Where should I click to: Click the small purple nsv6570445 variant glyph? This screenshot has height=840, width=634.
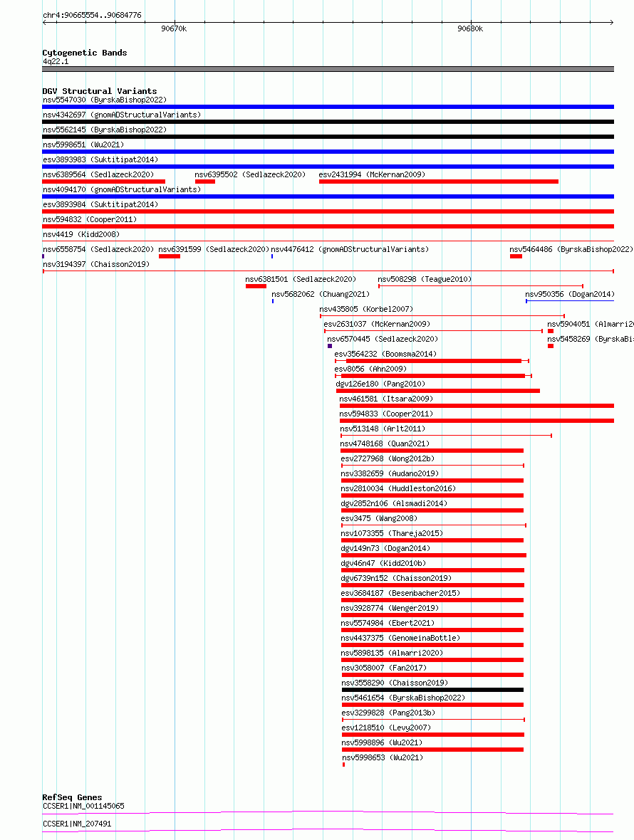click(x=330, y=346)
